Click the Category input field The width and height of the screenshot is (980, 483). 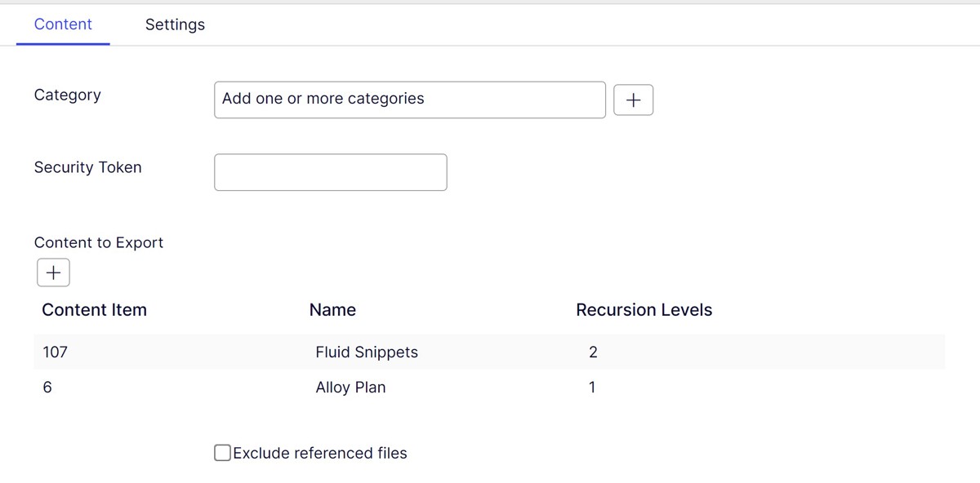coord(408,99)
